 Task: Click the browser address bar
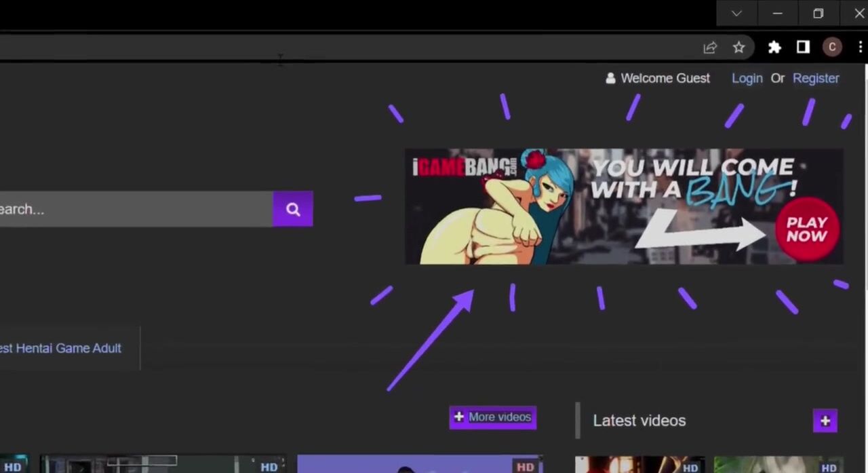tap(339, 48)
